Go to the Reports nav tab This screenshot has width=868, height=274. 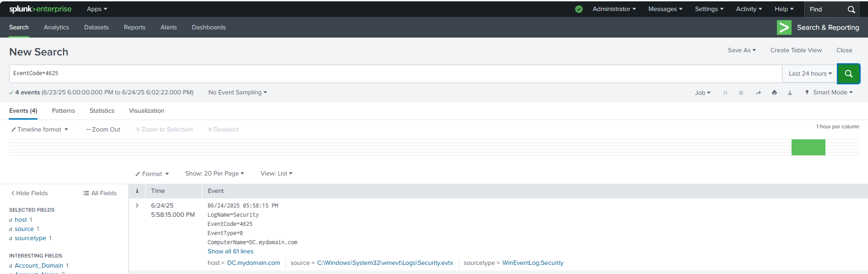pyautogui.click(x=135, y=27)
